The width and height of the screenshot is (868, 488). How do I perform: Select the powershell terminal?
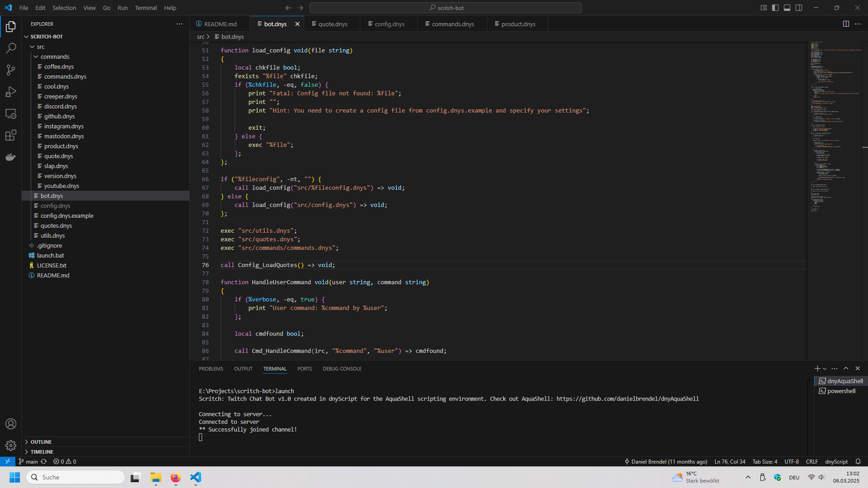(x=841, y=391)
